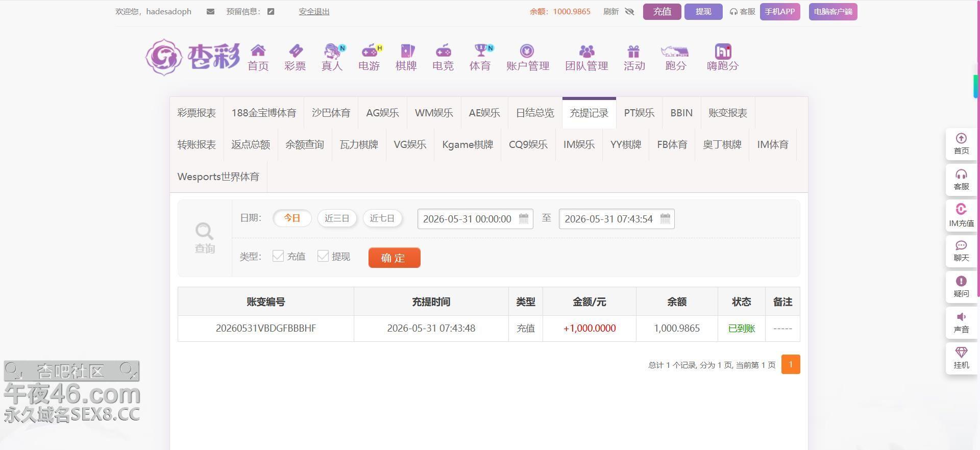
Task: Click the 2026-05-31 07:43:48 time cell
Action: 431,328
